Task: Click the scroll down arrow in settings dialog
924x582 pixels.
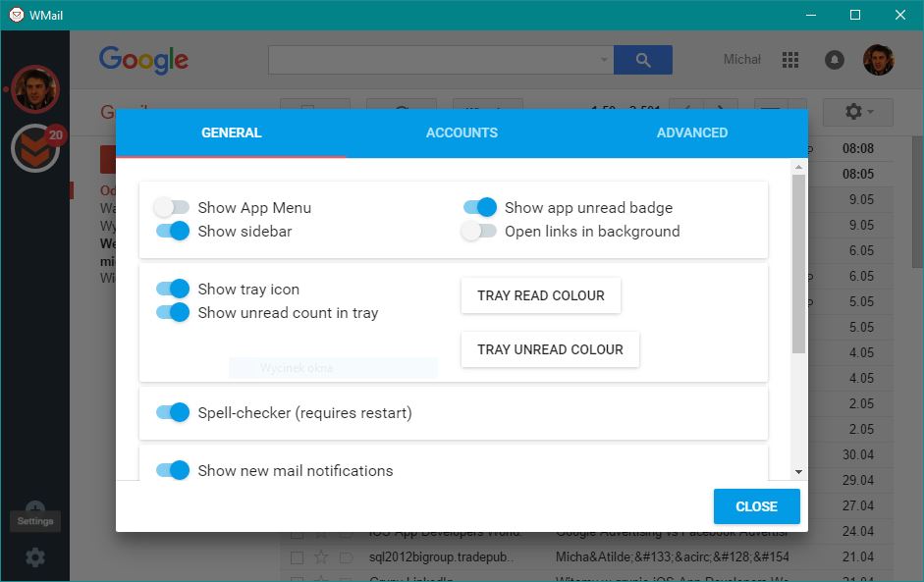Action: coord(798,472)
